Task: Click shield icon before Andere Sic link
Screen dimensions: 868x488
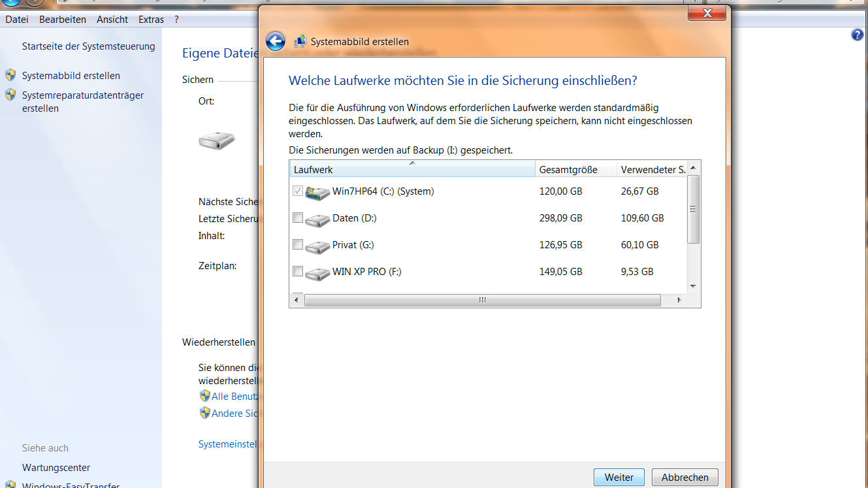Action: [x=205, y=413]
